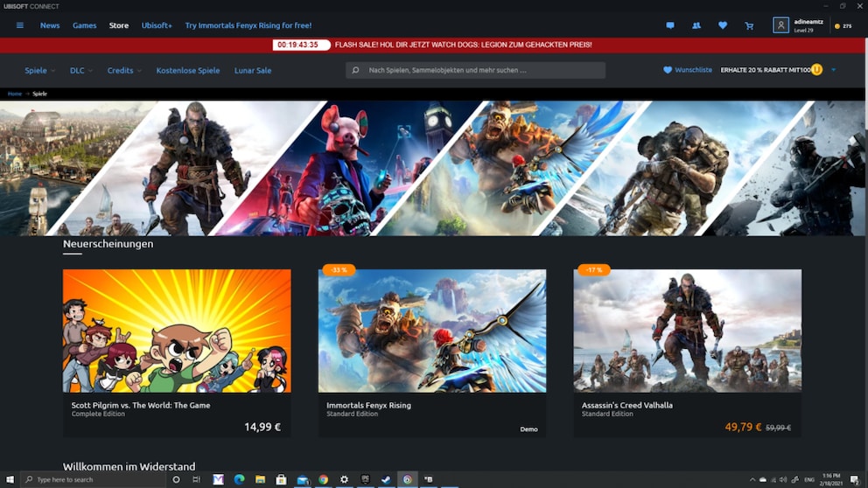Image resolution: width=868 pixels, height=488 pixels.
Task: Click the volume icon in system tray
Action: 783,480
